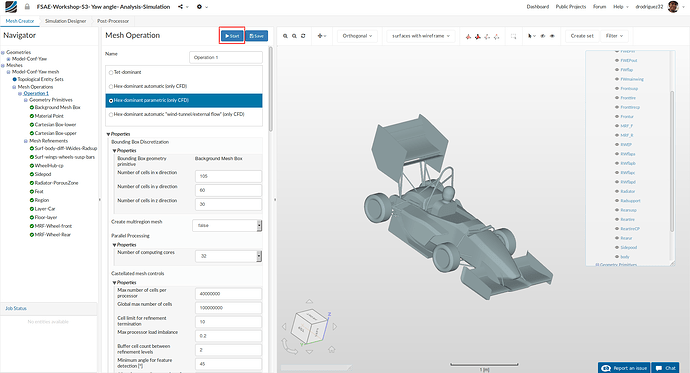Click the Mesh Operation panel scrollbar
Viewport: 690px width, 373px height.
pyautogui.click(x=270, y=89)
